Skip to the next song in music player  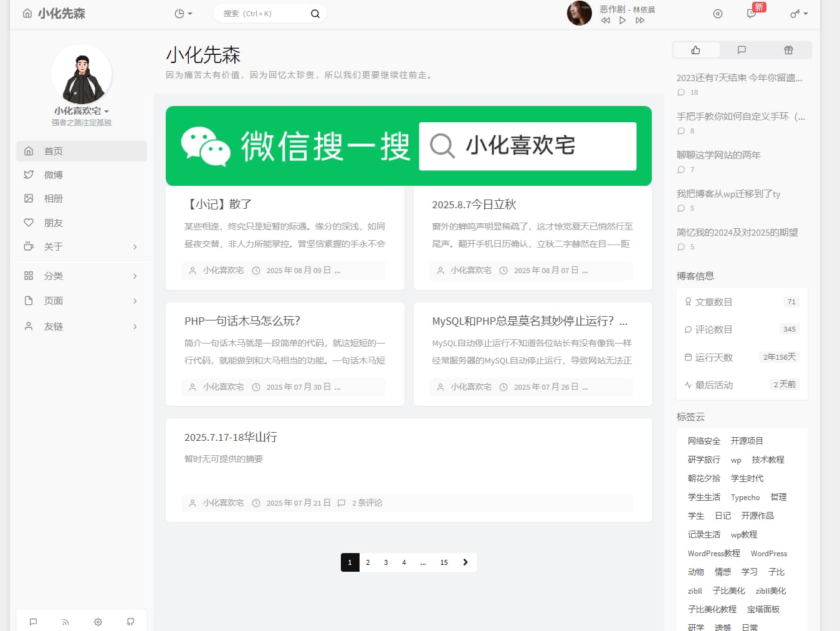point(639,20)
